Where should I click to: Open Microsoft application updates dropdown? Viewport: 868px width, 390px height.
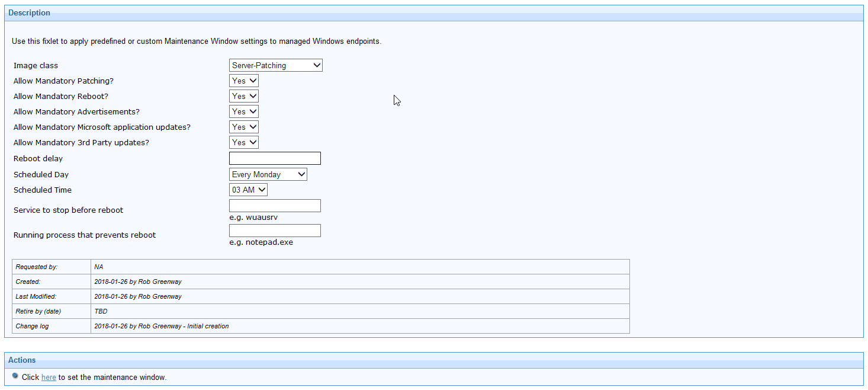244,127
